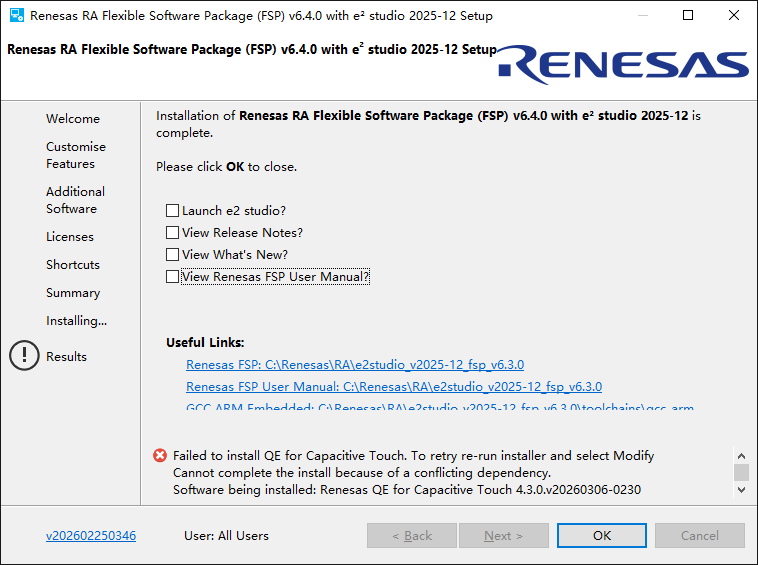Click the 'User: All Users' text
758x565 pixels.
[226, 536]
